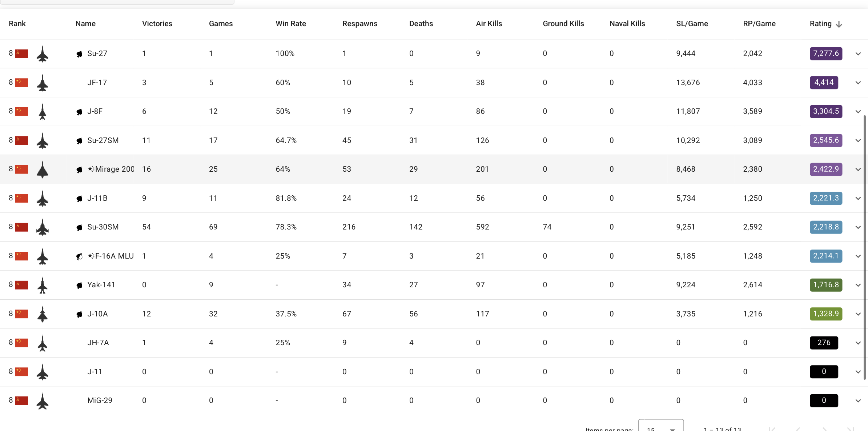
Task: Click the purple 7,277.6 rating badge
Action: (826, 53)
